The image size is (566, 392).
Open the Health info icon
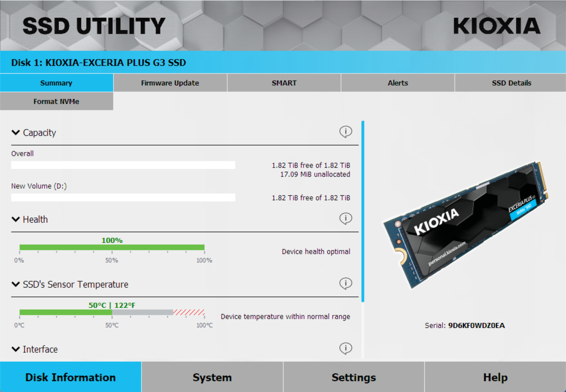346,218
